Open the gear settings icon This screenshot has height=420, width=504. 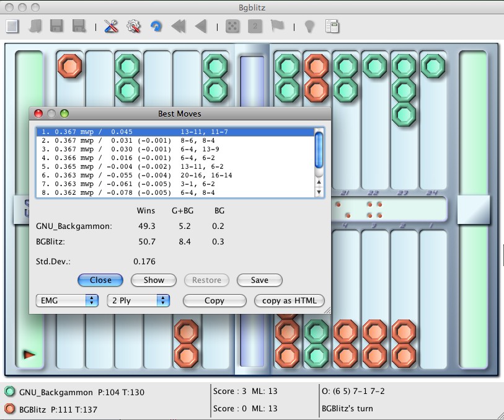133,26
